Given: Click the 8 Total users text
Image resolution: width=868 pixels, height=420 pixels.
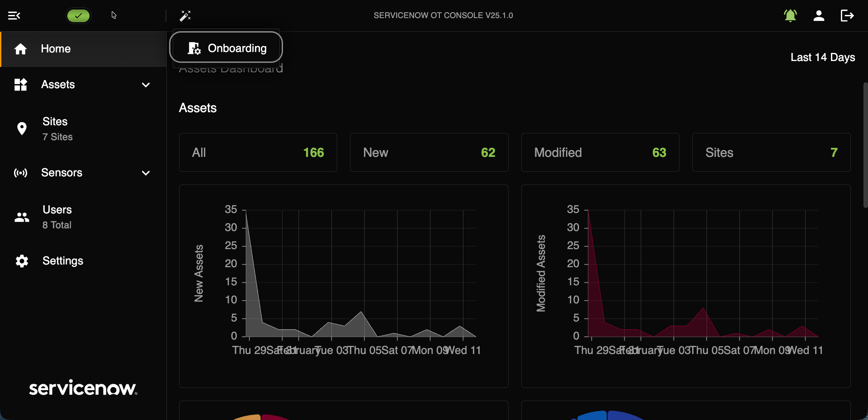Looking at the screenshot, I should click(x=57, y=225).
